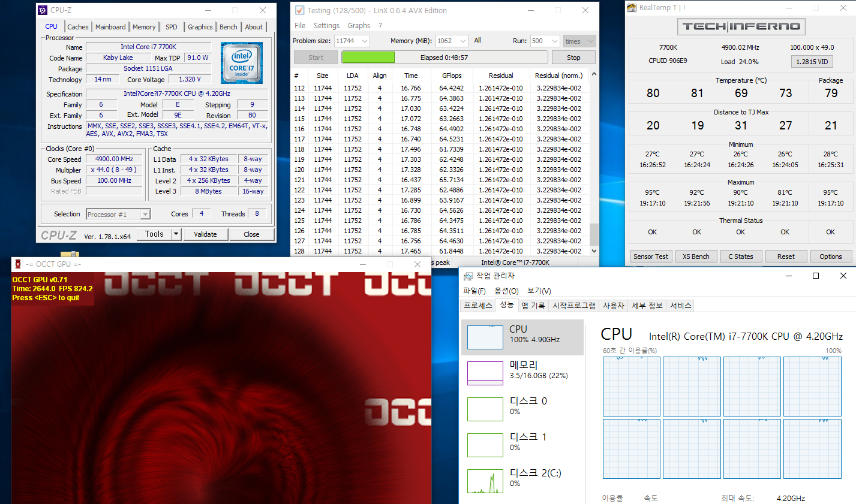Click the LinX elapsed time progress bar
This screenshot has height=504, width=856.
click(444, 58)
